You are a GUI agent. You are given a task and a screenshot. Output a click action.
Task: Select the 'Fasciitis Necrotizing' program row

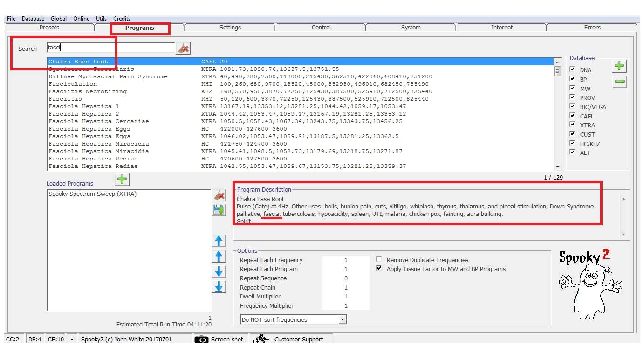coord(301,91)
